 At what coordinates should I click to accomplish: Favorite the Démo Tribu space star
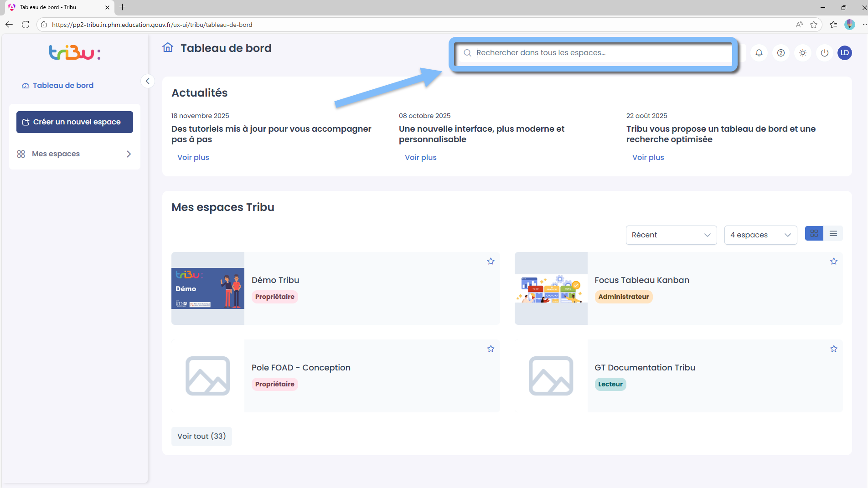(491, 261)
